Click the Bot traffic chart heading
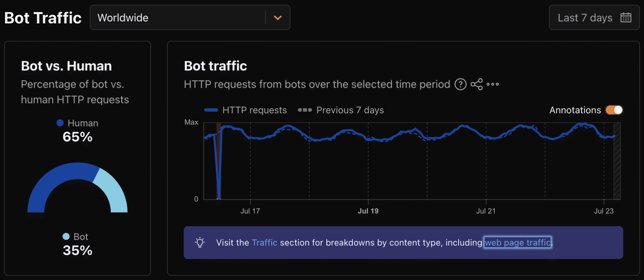Screen dimensions: 644x280 click(215, 66)
